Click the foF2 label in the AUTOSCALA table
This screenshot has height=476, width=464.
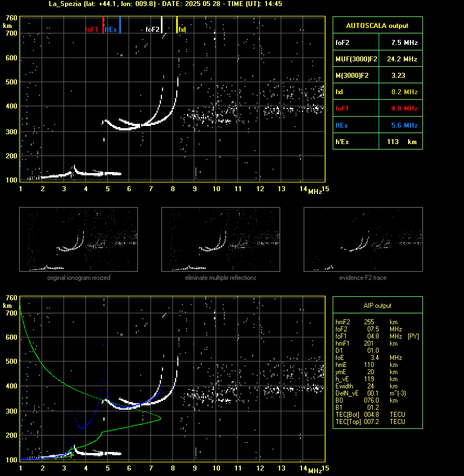pyautogui.click(x=343, y=43)
